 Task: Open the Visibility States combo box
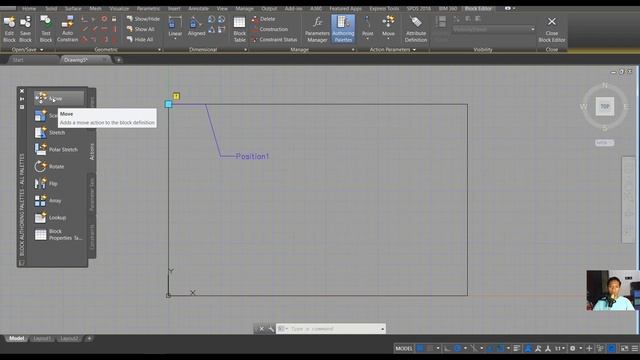click(x=493, y=29)
